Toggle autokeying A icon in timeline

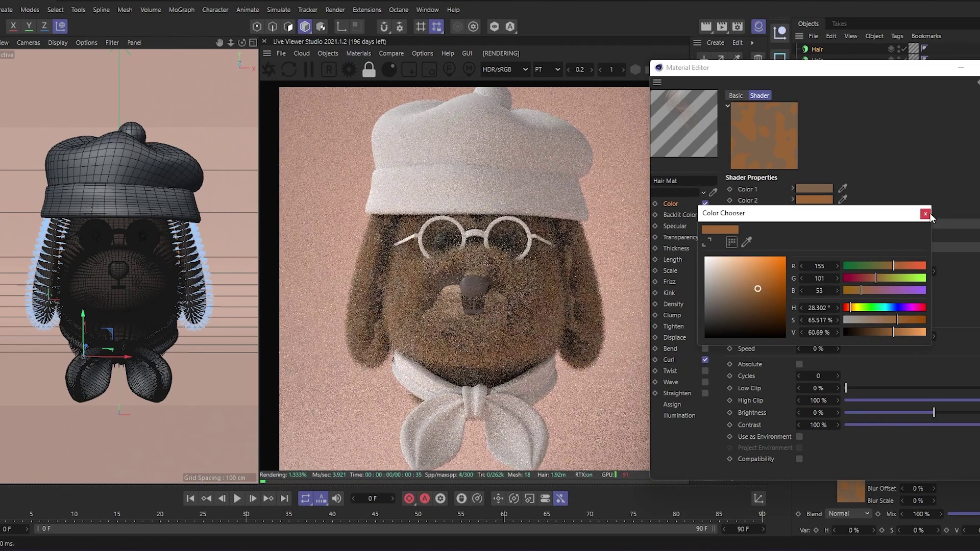425,498
